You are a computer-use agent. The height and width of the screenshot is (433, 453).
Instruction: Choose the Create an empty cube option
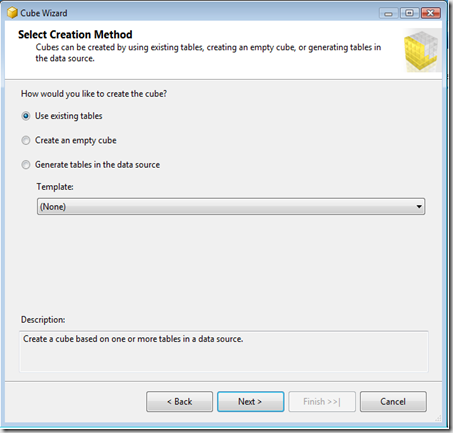[26, 140]
